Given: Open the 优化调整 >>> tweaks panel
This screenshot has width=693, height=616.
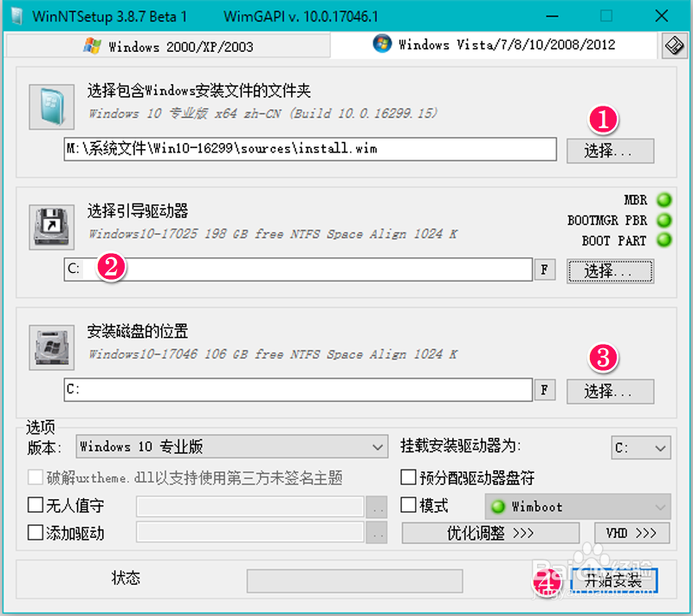Looking at the screenshot, I should 490,533.
